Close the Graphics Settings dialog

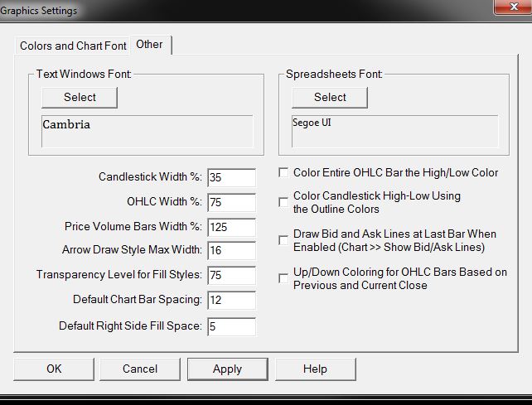pyautogui.click(x=514, y=7)
